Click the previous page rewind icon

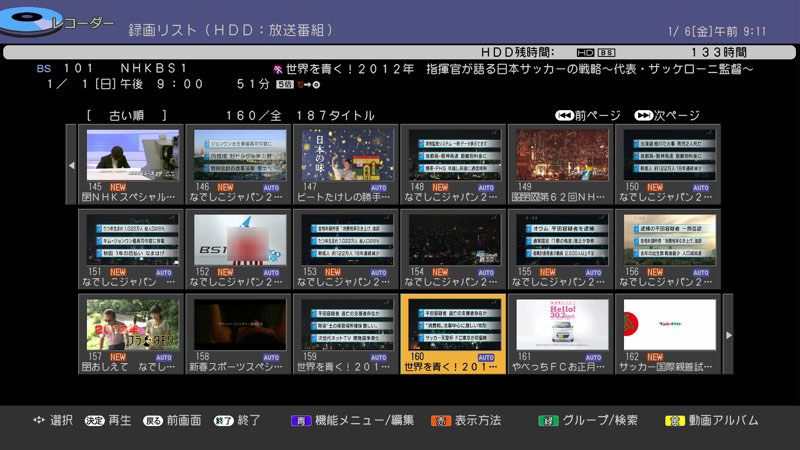[564, 115]
